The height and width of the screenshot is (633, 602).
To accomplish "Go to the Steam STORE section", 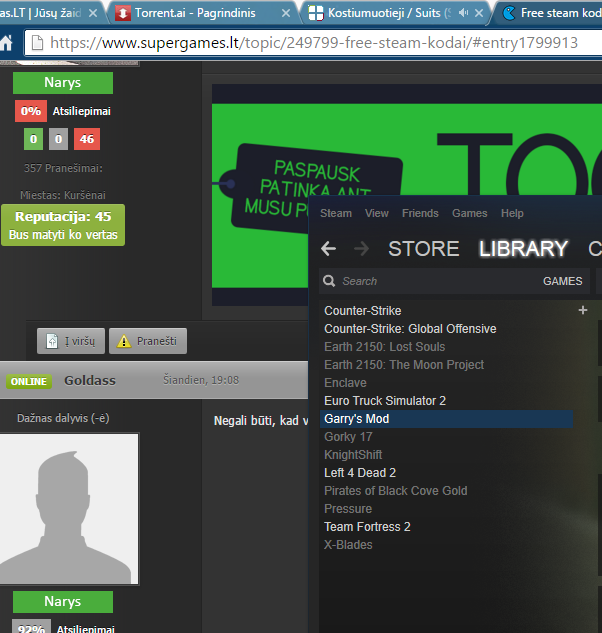I will point(424,248).
